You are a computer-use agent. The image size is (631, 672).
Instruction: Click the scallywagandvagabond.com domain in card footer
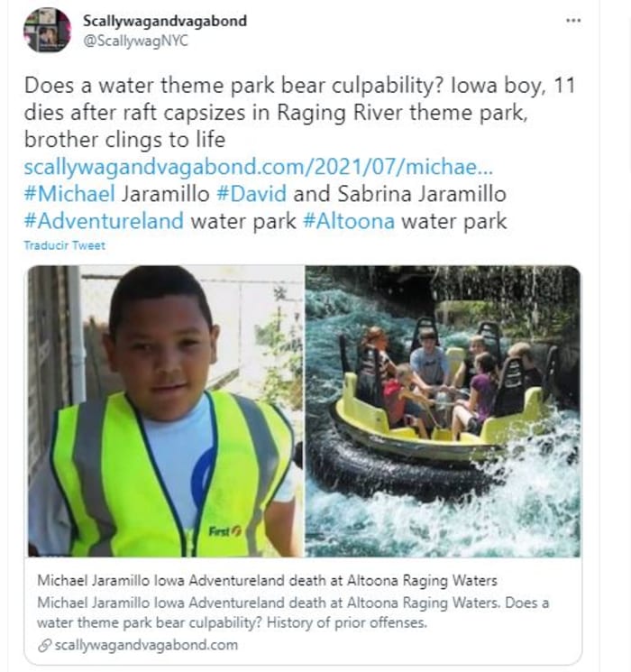146,645
